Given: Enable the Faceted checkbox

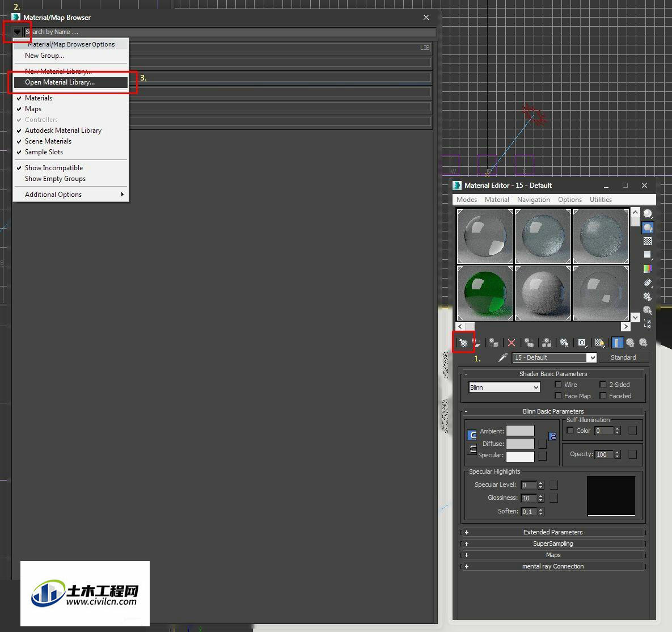Looking at the screenshot, I should (603, 395).
